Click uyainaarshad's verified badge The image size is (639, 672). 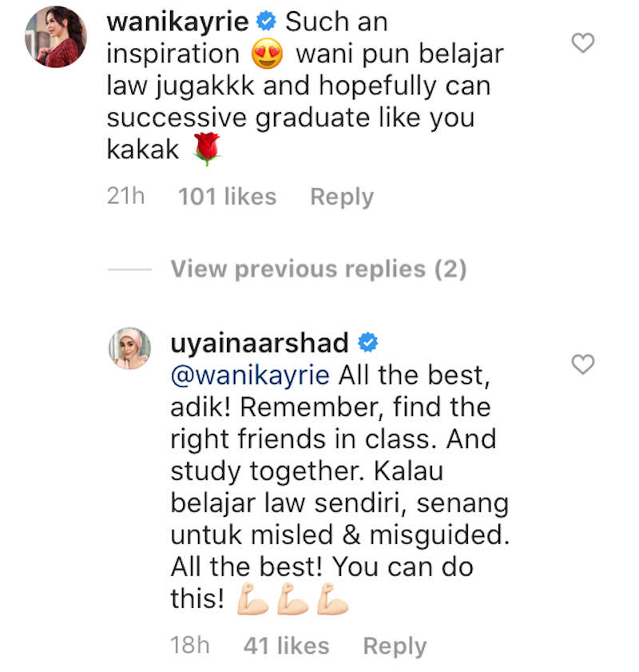click(368, 343)
